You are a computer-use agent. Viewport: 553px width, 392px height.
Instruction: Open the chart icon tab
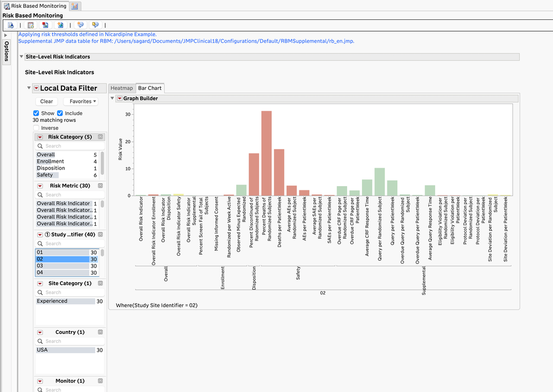pyautogui.click(x=74, y=6)
